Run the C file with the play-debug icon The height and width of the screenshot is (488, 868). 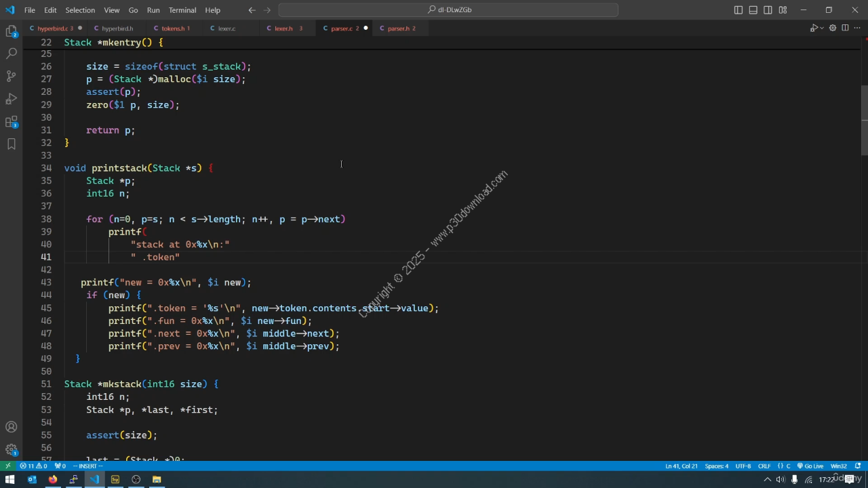point(814,28)
